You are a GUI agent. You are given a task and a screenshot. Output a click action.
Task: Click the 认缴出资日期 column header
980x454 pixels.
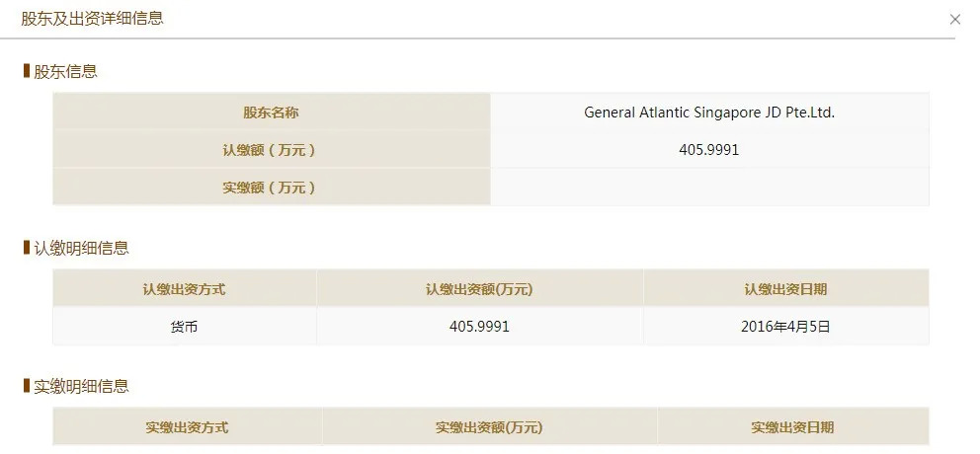click(x=785, y=289)
